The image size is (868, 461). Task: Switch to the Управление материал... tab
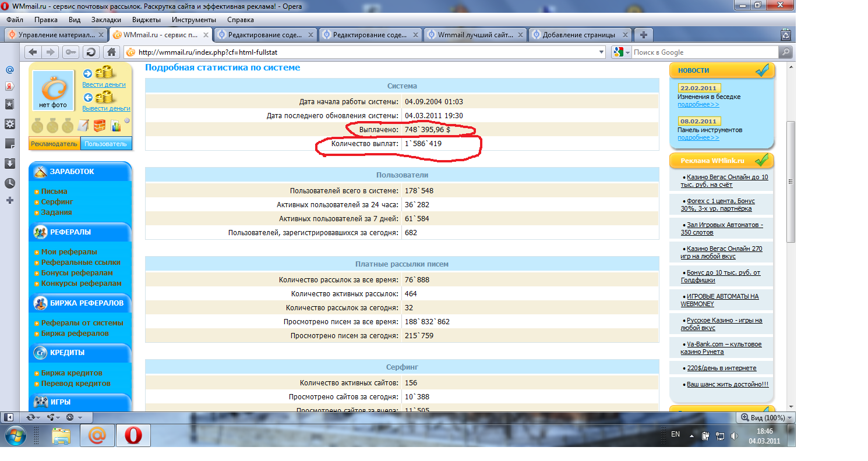[x=56, y=35]
